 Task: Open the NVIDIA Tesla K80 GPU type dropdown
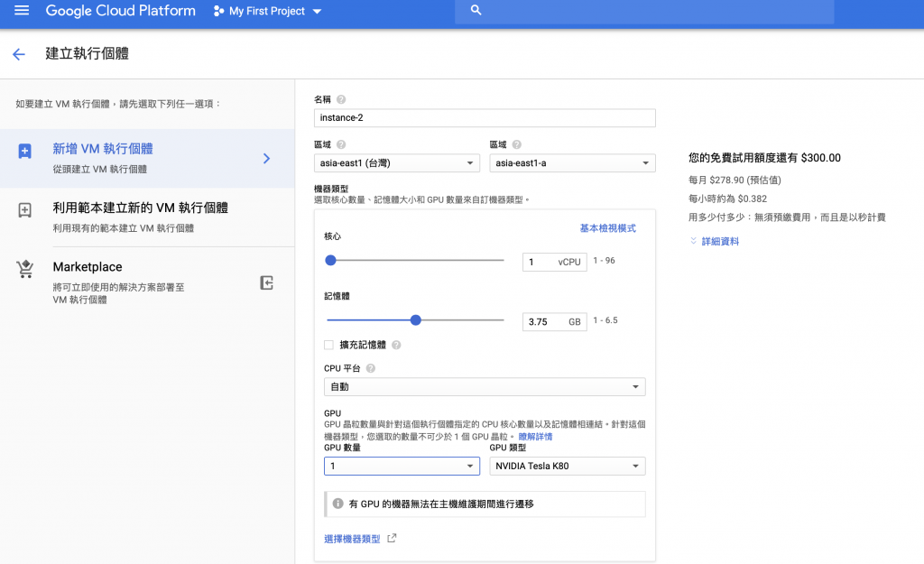pyautogui.click(x=568, y=467)
